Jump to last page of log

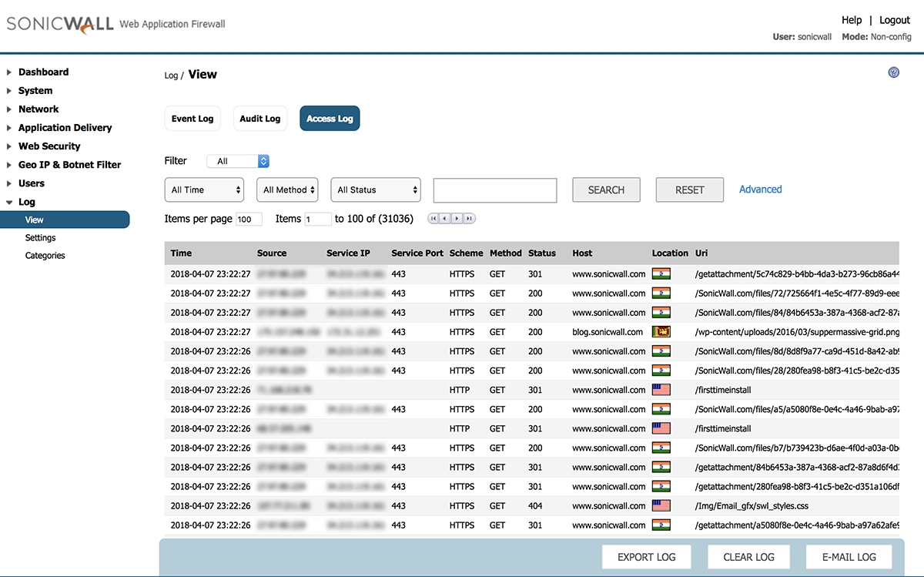(x=469, y=219)
